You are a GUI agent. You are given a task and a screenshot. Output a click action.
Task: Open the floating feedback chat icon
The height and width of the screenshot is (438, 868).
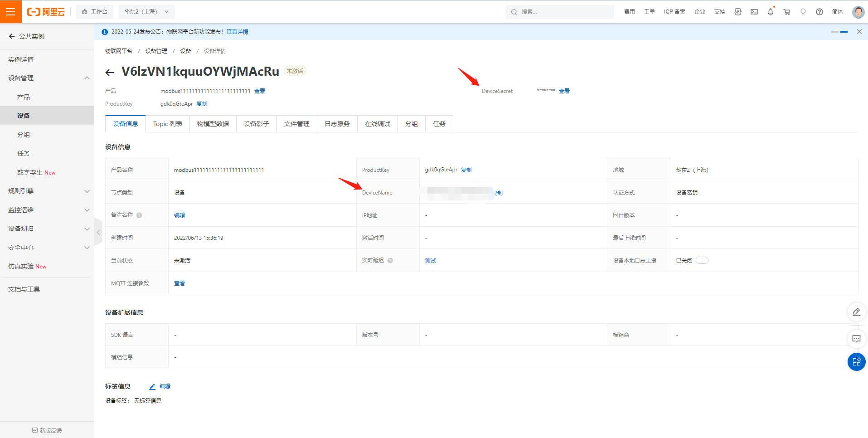coord(856,339)
